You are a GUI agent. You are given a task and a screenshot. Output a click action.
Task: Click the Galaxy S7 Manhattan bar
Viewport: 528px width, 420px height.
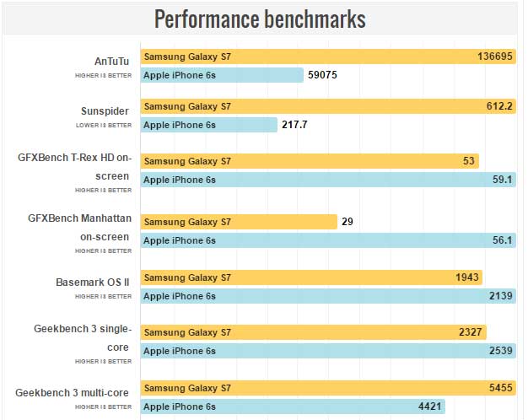pos(239,222)
